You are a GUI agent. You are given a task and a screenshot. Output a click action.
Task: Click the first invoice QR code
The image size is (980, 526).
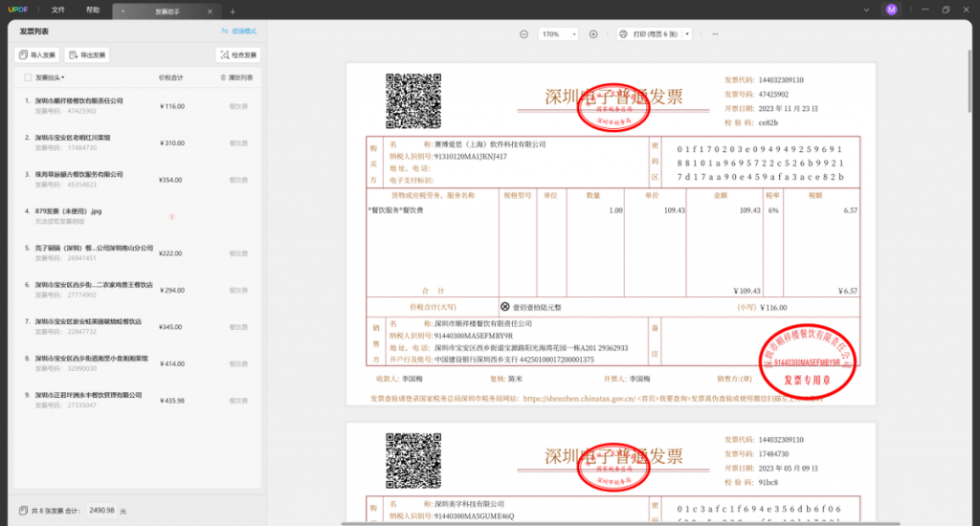(x=413, y=101)
